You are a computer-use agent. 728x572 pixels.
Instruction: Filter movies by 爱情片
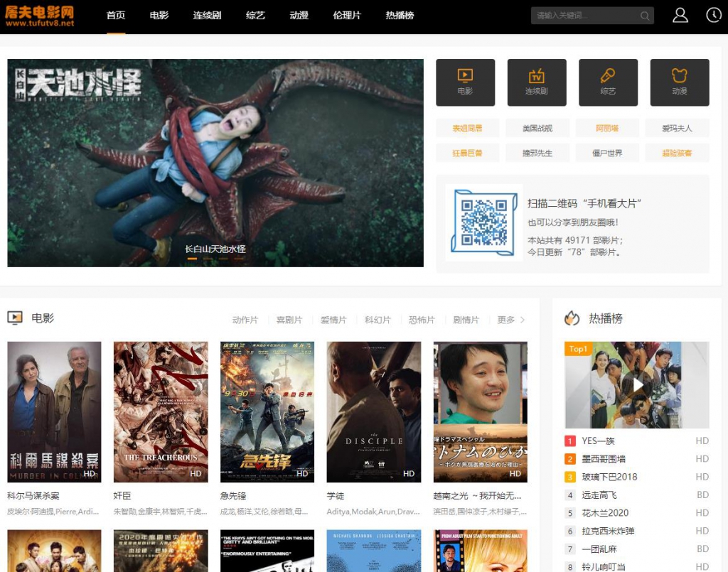[x=333, y=320]
